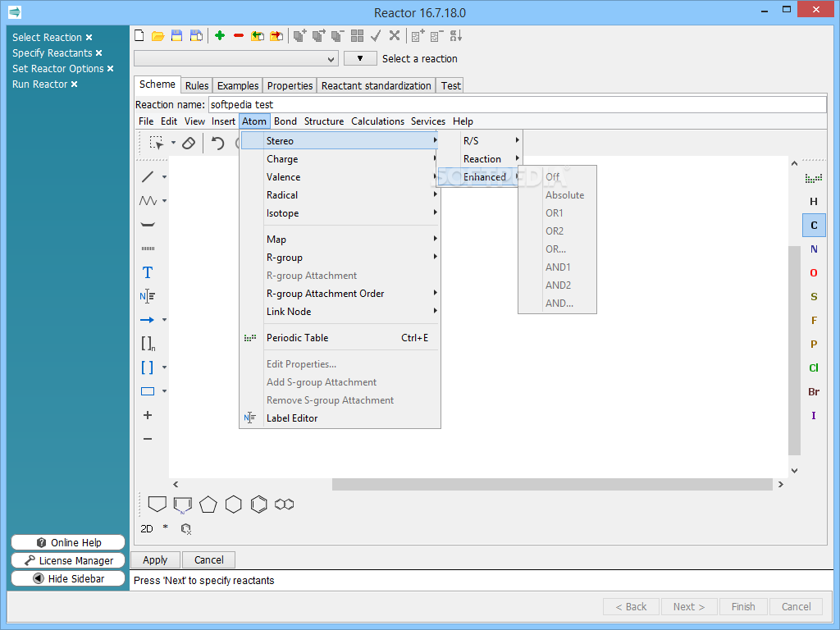Image resolution: width=840 pixels, height=630 pixels.
Task: Click the horizontal canvas scrollbar
Action: 552,484
